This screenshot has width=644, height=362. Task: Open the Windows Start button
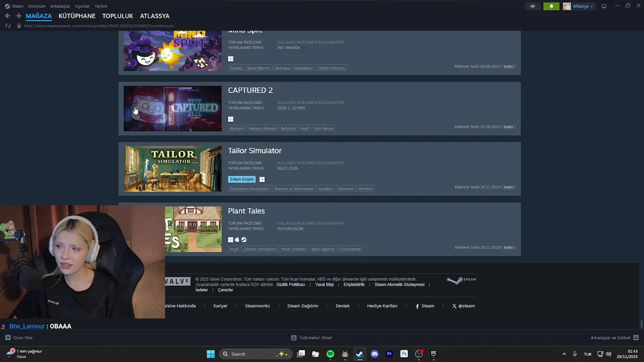(x=211, y=354)
